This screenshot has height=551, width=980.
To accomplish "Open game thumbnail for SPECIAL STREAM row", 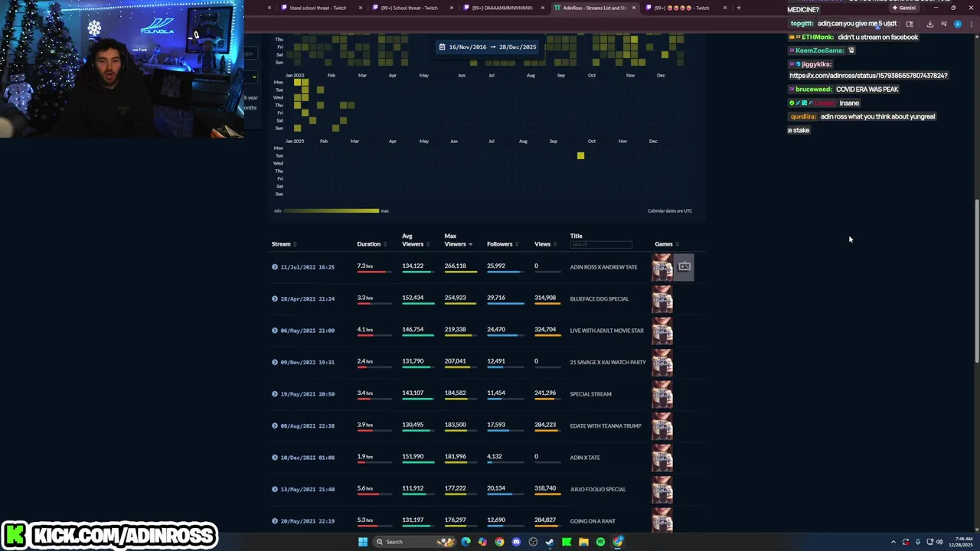I will 662,394.
